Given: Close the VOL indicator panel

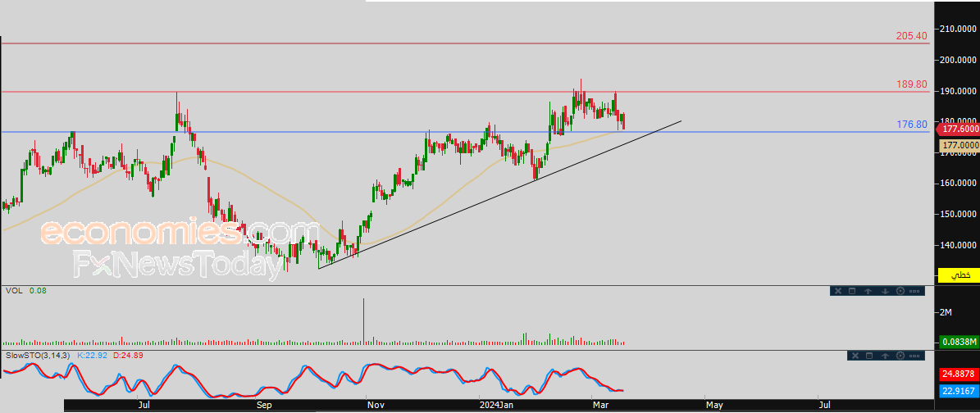Looking at the screenshot, I should (838, 291).
